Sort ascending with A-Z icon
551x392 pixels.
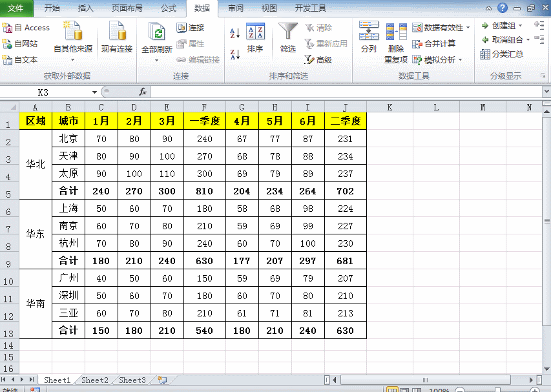pyautogui.click(x=234, y=34)
